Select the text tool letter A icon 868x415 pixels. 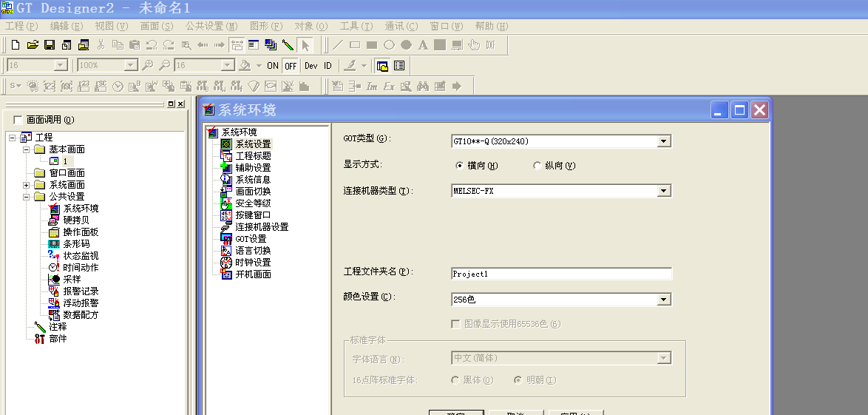click(423, 45)
